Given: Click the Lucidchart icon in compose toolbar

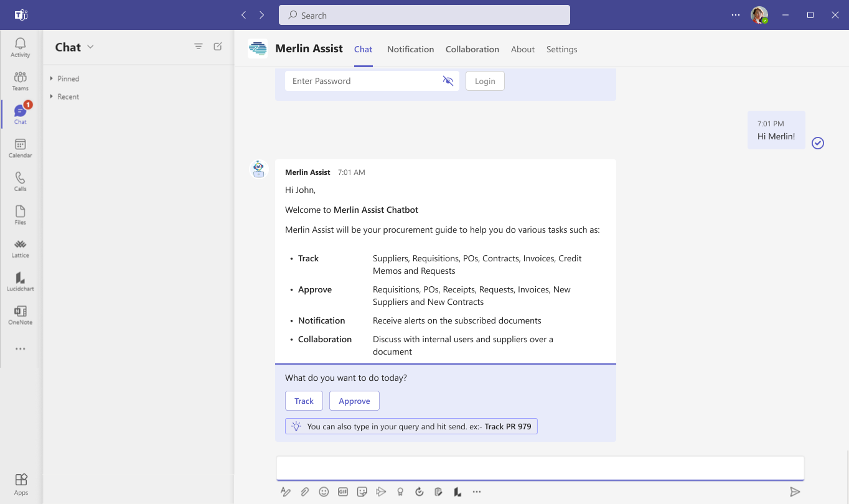Looking at the screenshot, I should click(457, 492).
